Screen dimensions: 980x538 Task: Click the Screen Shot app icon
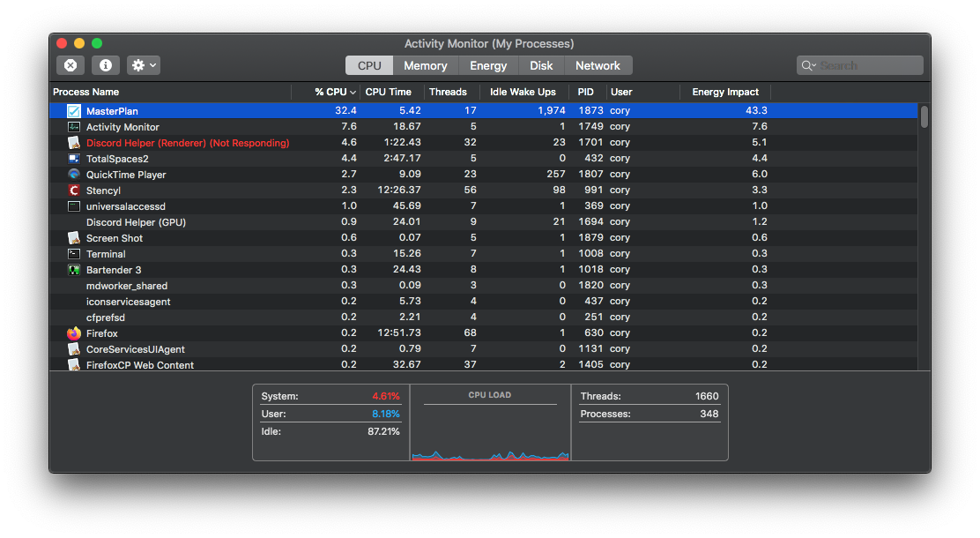tap(74, 238)
